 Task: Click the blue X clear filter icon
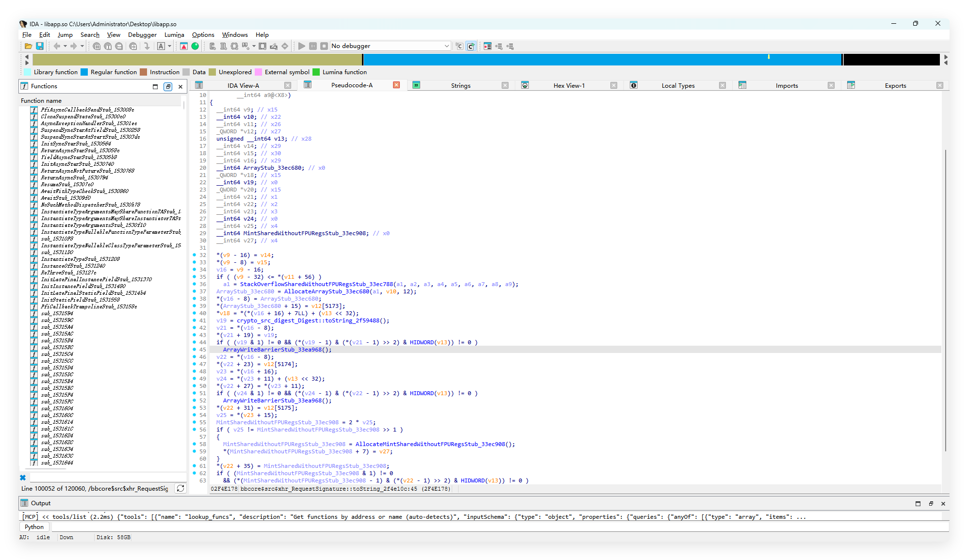[x=23, y=478]
